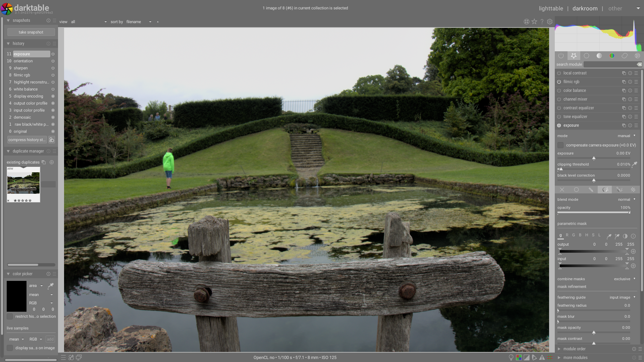Open the help question mark icon
Viewport: 644px width, 362px height.
click(542, 22)
